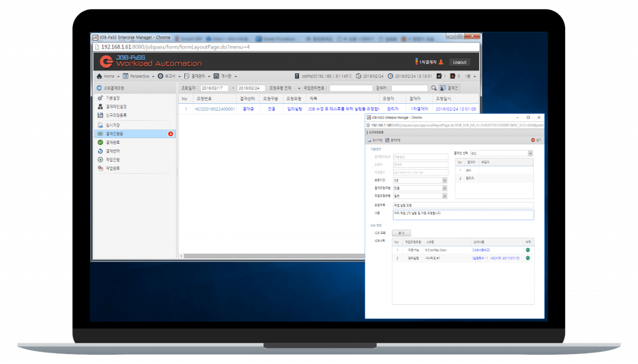Open the 요청유형 전체 dropdown

(x=284, y=88)
